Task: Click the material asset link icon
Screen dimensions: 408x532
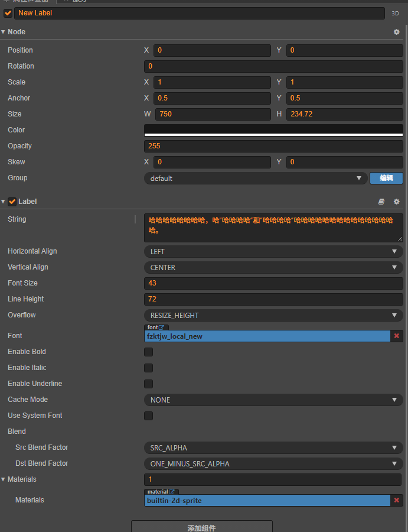Action: 172,492
